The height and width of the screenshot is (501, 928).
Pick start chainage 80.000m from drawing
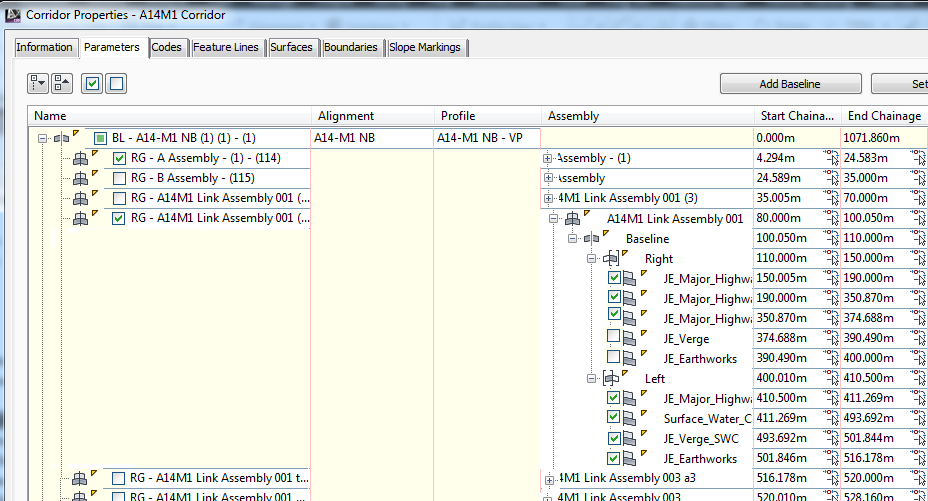(831, 218)
